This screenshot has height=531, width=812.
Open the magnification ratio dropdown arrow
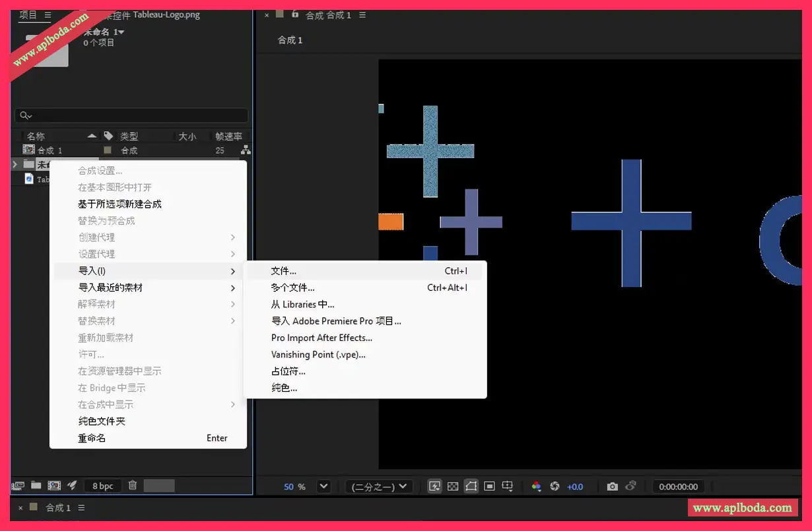(x=323, y=486)
